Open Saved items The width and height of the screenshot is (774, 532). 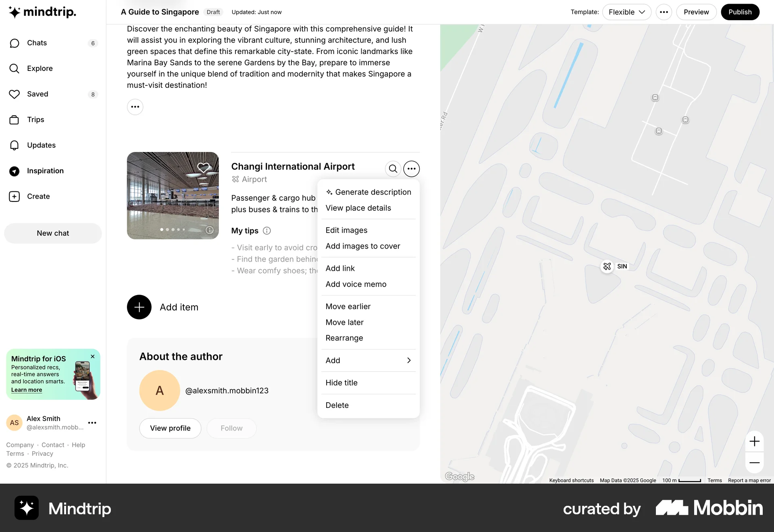[x=37, y=94]
